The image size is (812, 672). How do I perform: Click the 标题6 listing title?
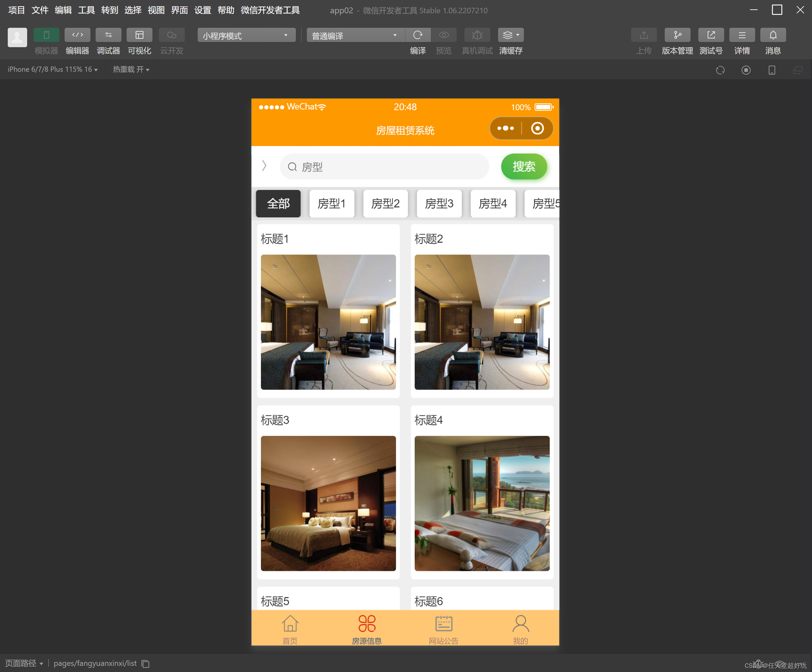click(x=429, y=601)
